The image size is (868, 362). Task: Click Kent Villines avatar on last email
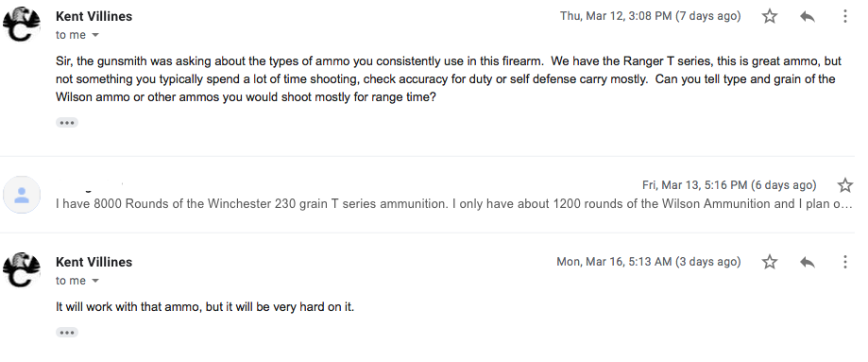(22, 270)
